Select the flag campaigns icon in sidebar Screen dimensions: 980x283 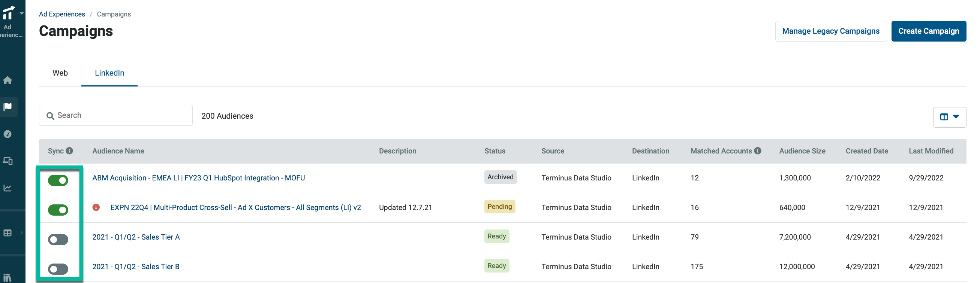click(7, 107)
